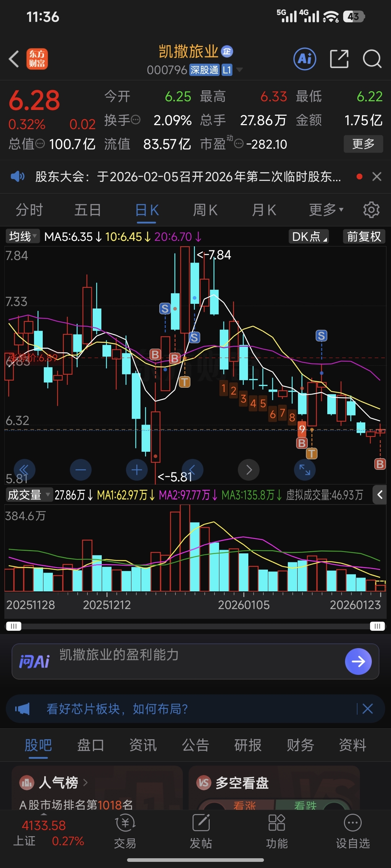Open the 股吧 tab
This screenshot has width=391, height=868.
[38, 745]
